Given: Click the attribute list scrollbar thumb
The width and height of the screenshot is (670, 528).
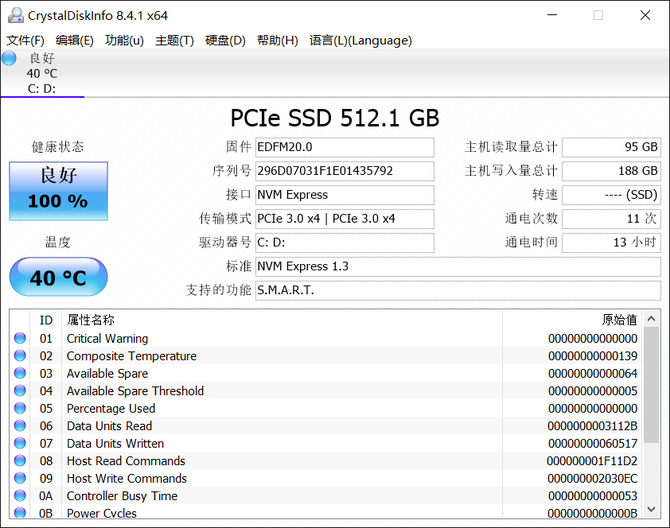Looking at the screenshot, I should pos(651,385).
